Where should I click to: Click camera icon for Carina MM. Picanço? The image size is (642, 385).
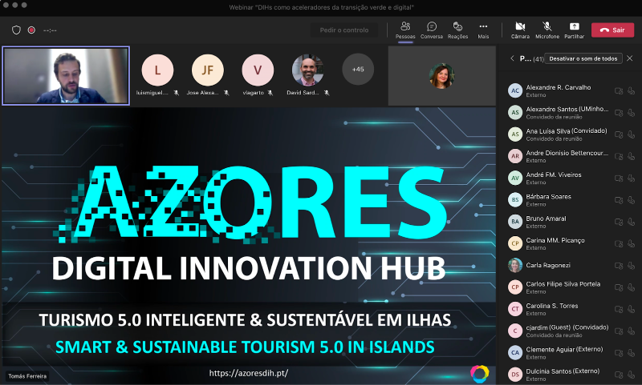click(x=619, y=244)
